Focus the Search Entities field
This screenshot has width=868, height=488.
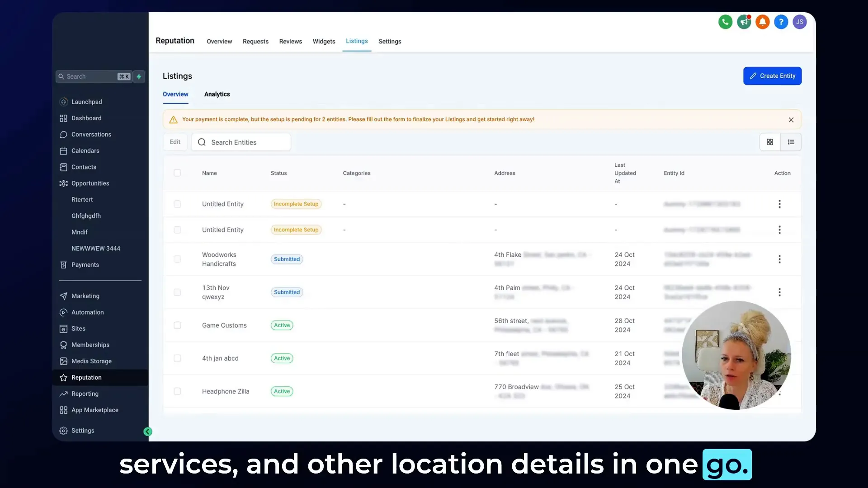pyautogui.click(x=241, y=142)
